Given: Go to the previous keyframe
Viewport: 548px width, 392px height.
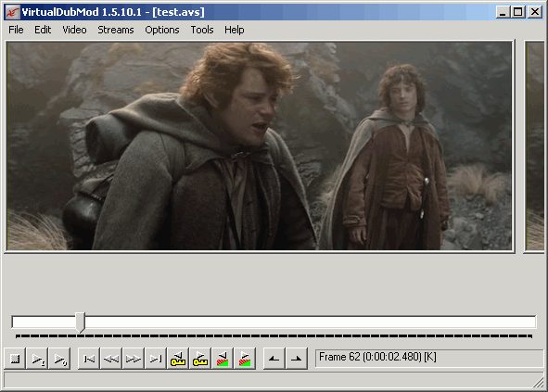Looking at the screenshot, I should [178, 359].
